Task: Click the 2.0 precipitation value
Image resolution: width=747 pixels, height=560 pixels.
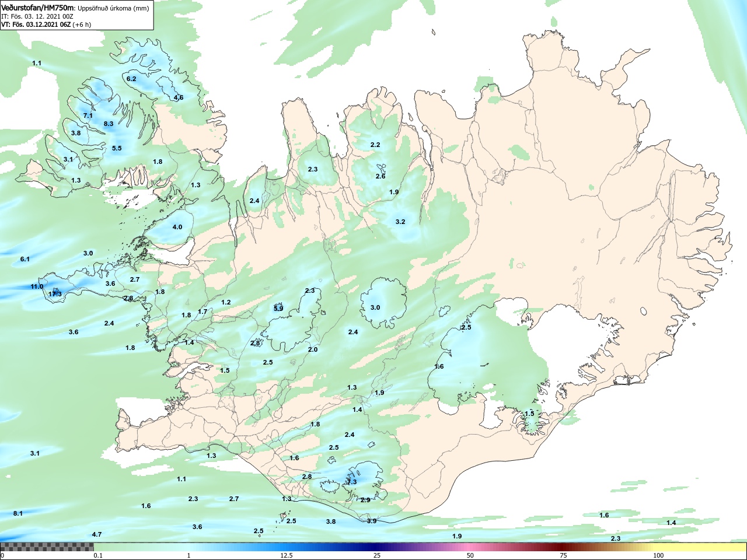Action: coord(313,349)
